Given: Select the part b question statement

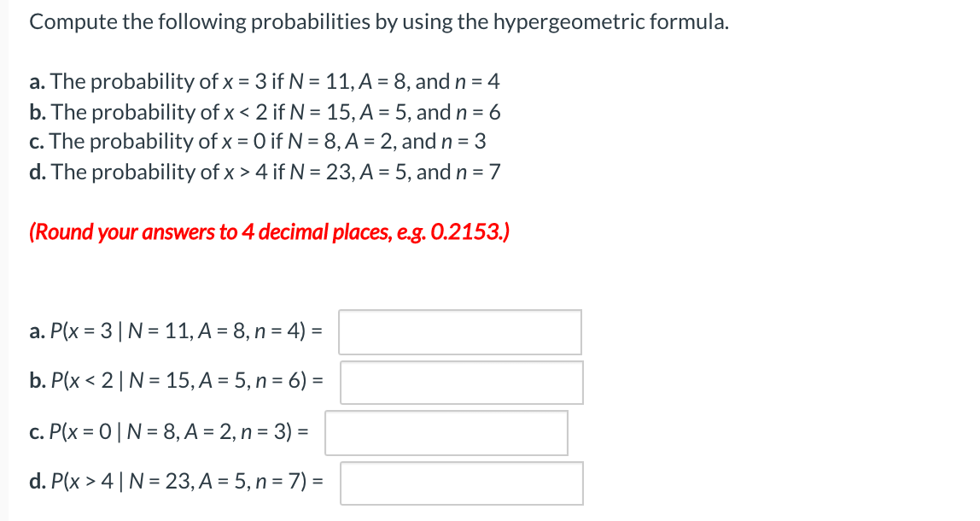Looking at the screenshot, I should tap(265, 112).
